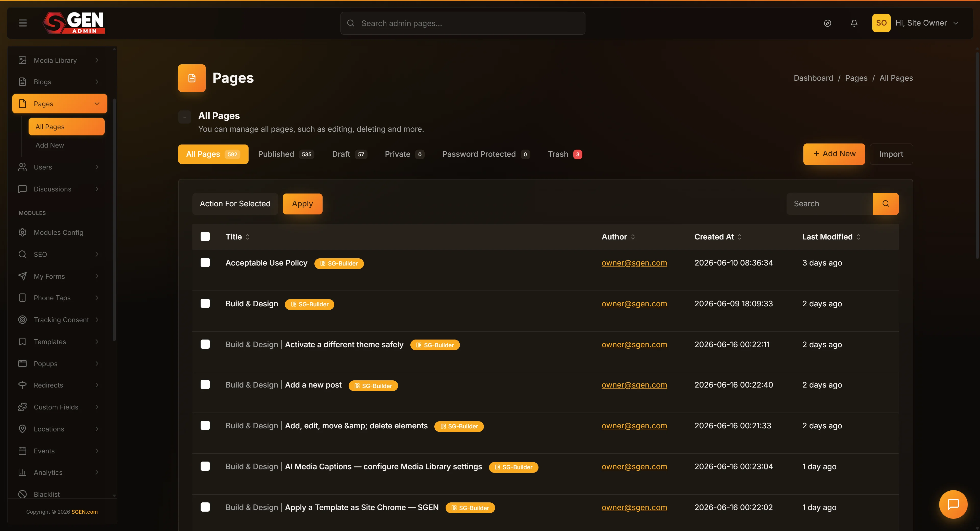This screenshot has height=531, width=980.
Task: Focus the Search admin pages field
Action: pyautogui.click(x=463, y=23)
